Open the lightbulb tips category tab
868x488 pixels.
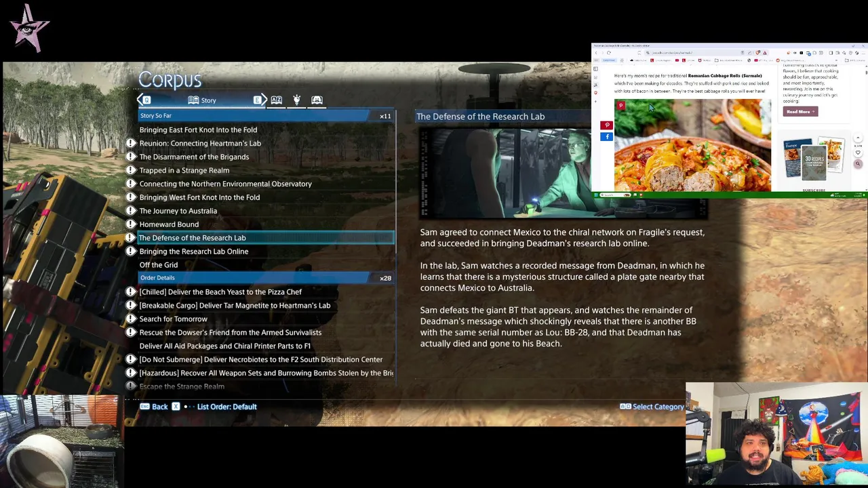tap(296, 100)
